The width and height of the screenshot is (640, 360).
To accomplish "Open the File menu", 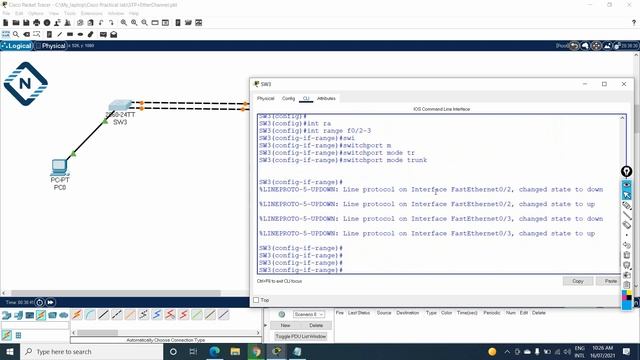I will tap(6, 13).
